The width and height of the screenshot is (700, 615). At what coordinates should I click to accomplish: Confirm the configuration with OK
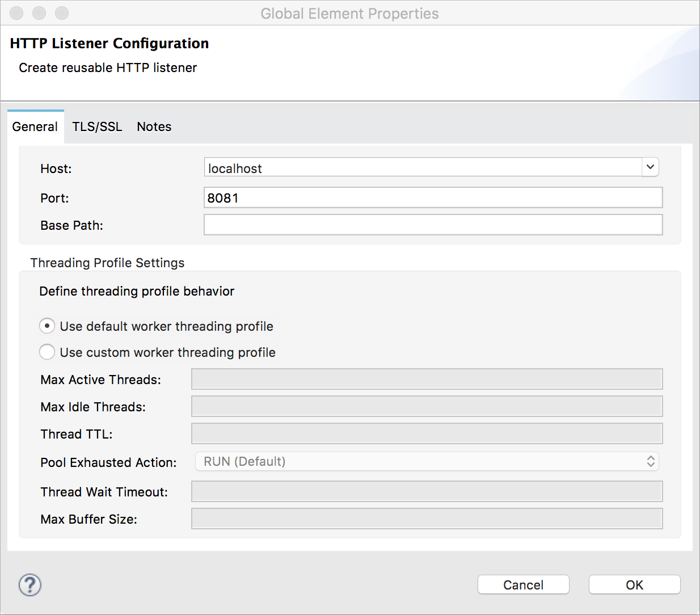634,585
